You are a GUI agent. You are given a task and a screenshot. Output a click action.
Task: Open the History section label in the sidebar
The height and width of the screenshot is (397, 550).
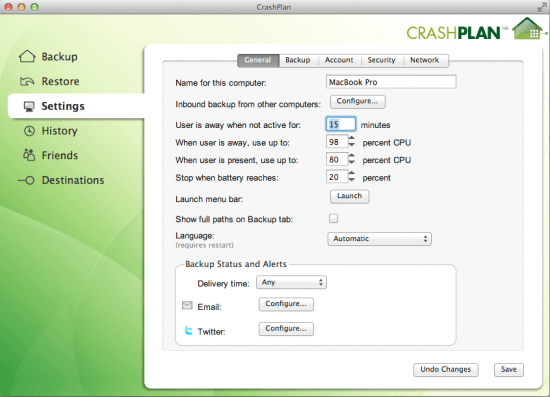pos(60,131)
